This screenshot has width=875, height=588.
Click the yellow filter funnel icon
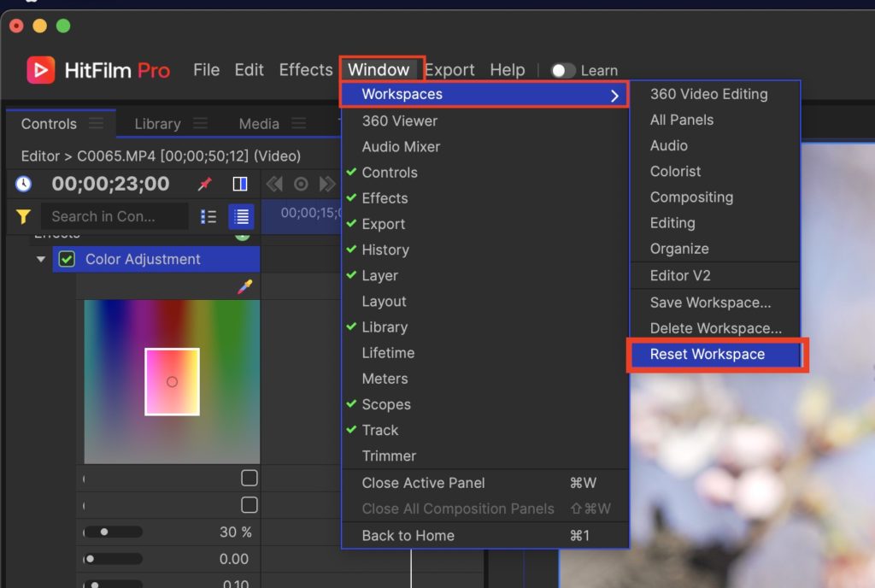pyautogui.click(x=23, y=217)
